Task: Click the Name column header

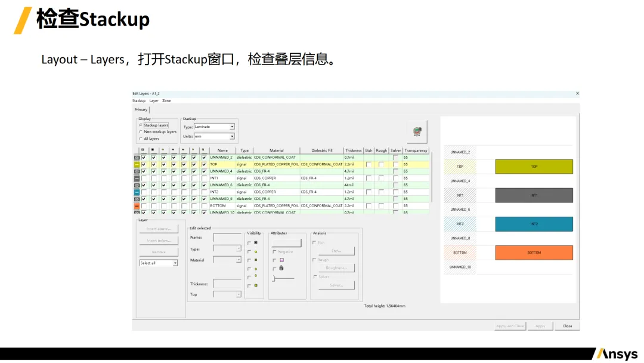Action: 222,150
